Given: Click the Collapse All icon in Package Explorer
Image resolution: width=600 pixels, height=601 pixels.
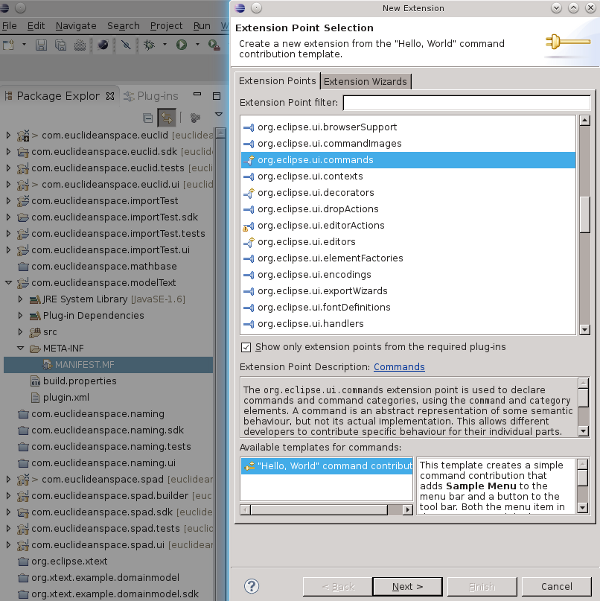Looking at the screenshot, I should [x=148, y=118].
